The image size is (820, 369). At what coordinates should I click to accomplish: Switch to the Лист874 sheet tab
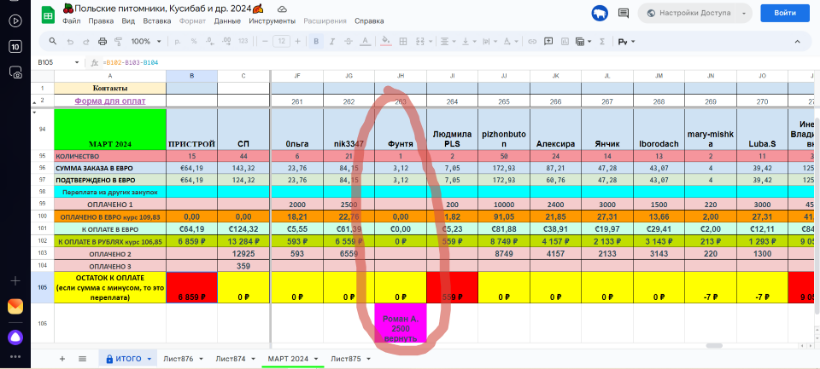click(x=231, y=359)
